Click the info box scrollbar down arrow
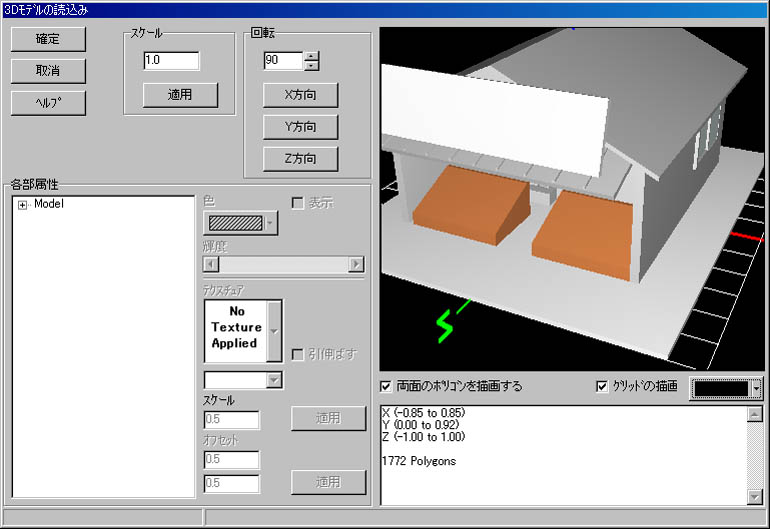The width and height of the screenshot is (770, 529). point(754,497)
